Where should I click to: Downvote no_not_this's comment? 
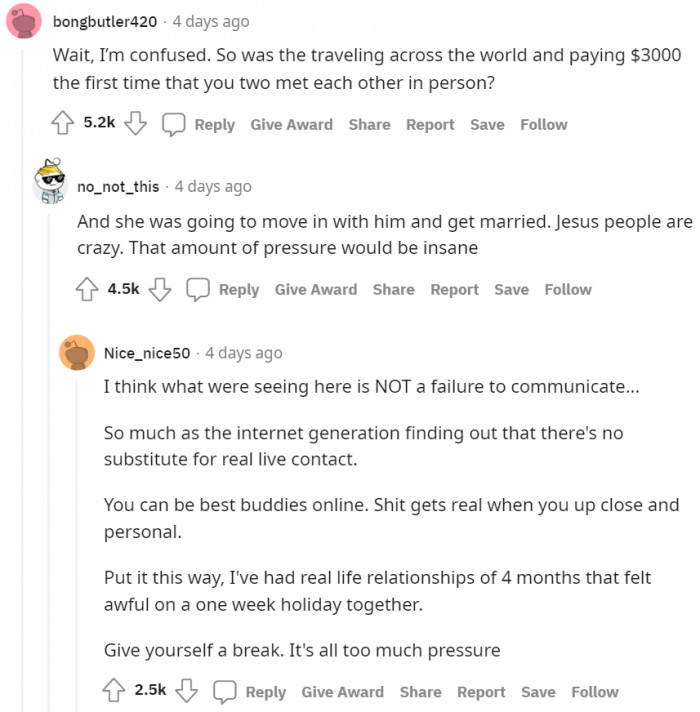click(x=160, y=289)
